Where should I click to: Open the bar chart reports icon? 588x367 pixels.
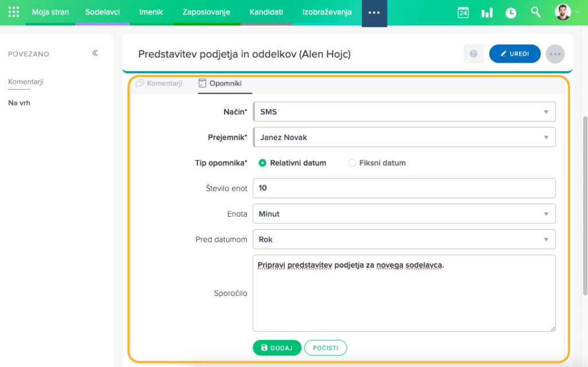coord(487,13)
